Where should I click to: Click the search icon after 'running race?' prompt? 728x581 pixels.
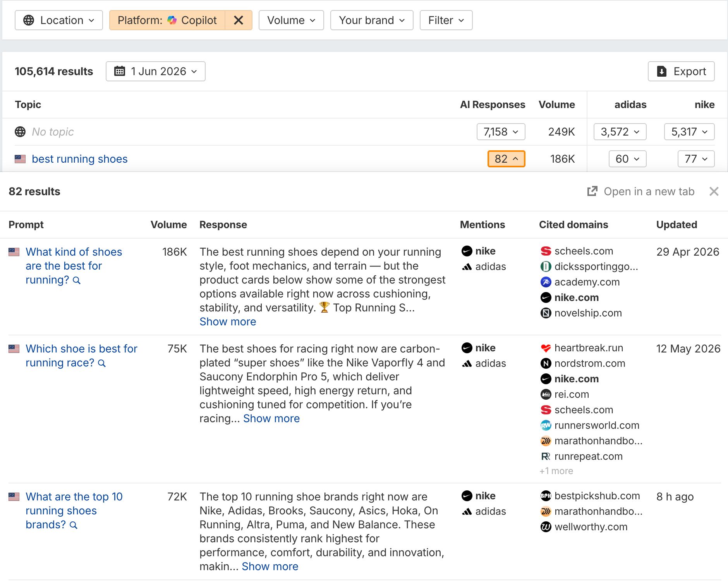pyautogui.click(x=102, y=363)
